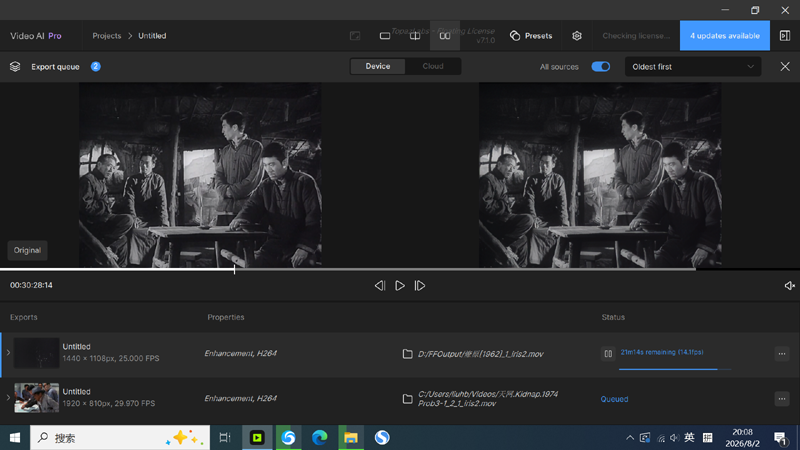Pause the running export
800x450 pixels.
pyautogui.click(x=608, y=353)
